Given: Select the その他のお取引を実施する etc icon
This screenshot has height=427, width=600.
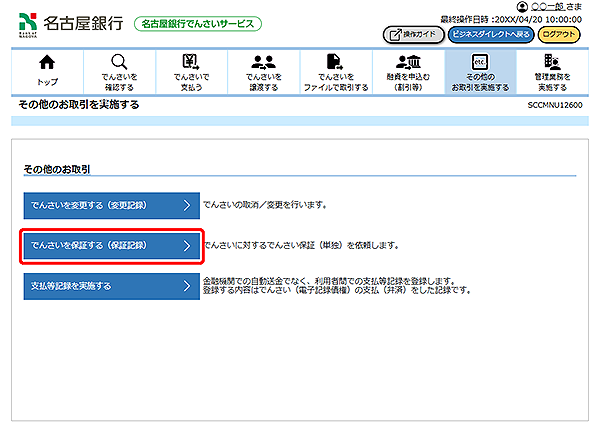Looking at the screenshot, I should point(480,62).
